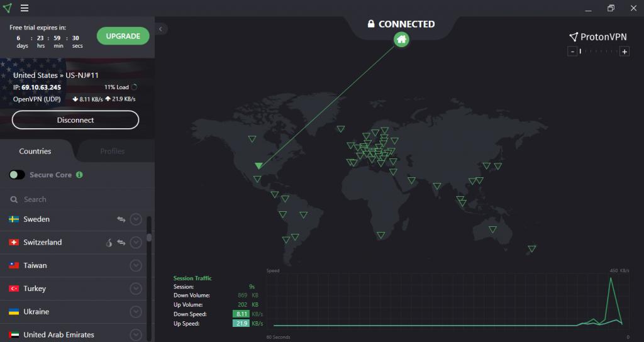Click the Free trial expires in label
The image size is (644, 342).
[x=38, y=28]
